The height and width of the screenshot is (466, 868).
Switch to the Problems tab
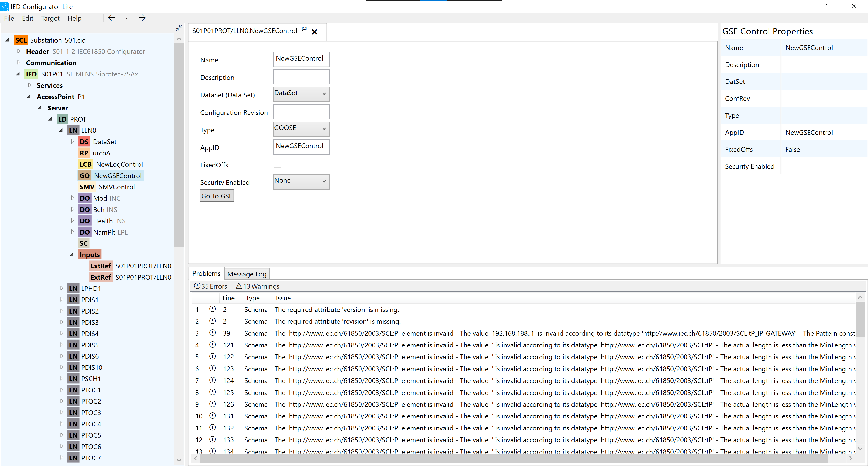(x=206, y=273)
